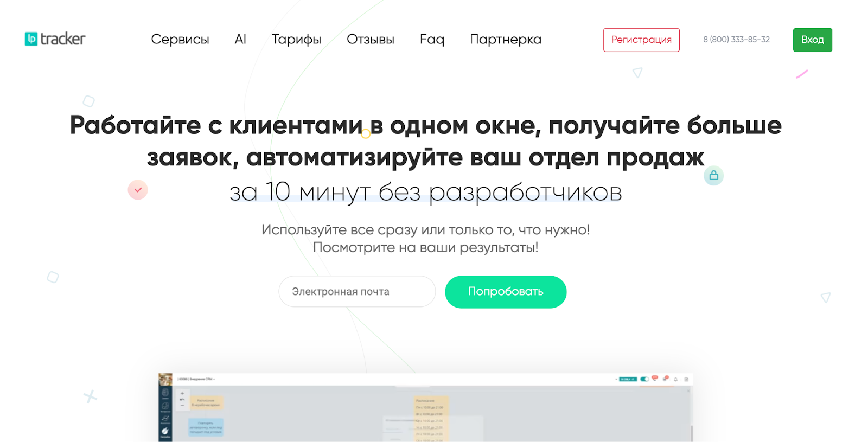Open the Сервисы menu item
Image resolution: width=868 pixels, height=442 pixels.
(180, 40)
